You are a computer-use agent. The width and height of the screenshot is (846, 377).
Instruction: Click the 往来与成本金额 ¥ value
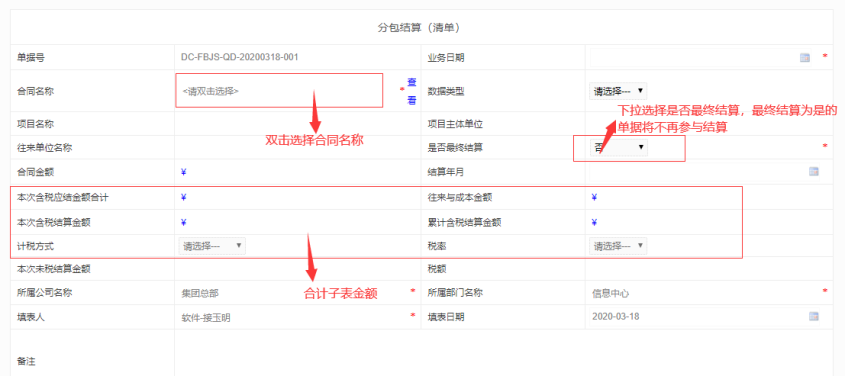click(594, 197)
